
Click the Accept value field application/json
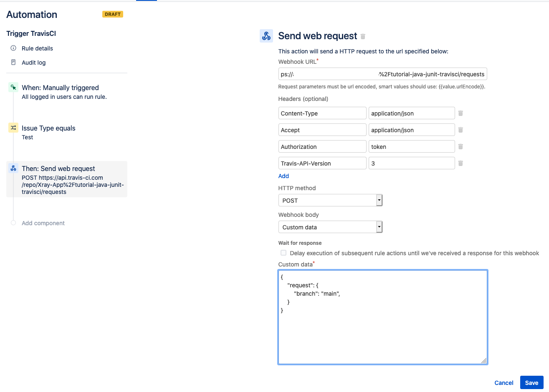click(x=412, y=130)
